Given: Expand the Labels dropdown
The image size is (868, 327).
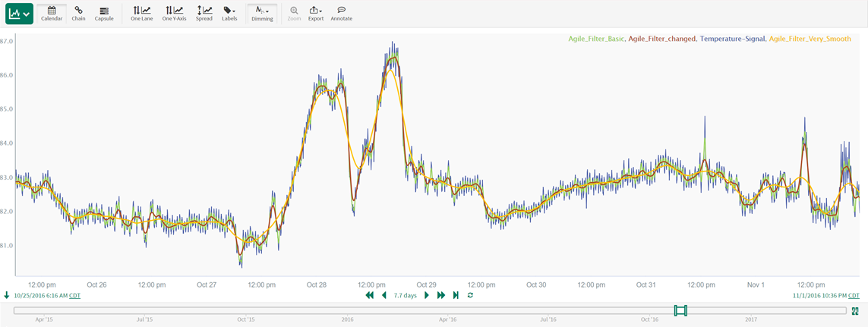Looking at the screenshot, I should 229,13.
